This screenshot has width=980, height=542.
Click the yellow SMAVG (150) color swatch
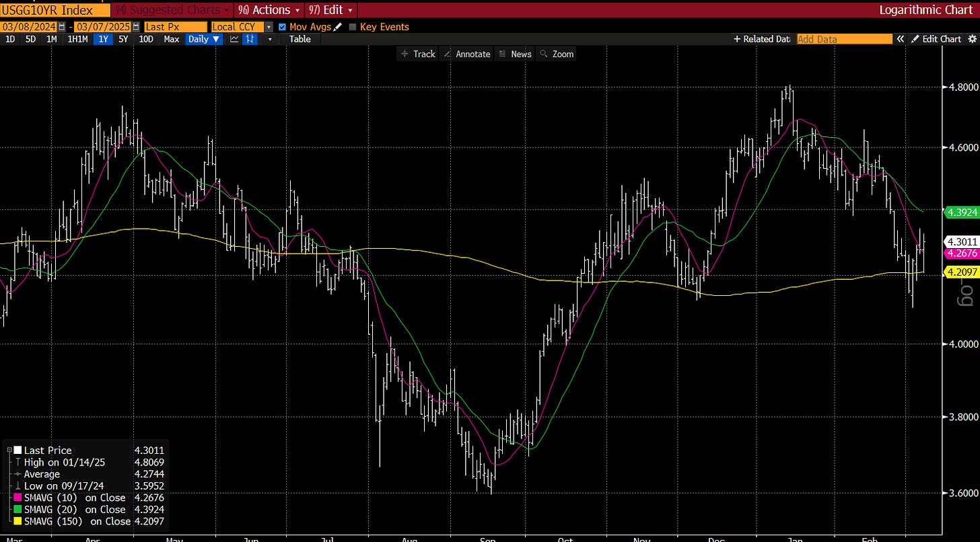pyautogui.click(x=17, y=520)
